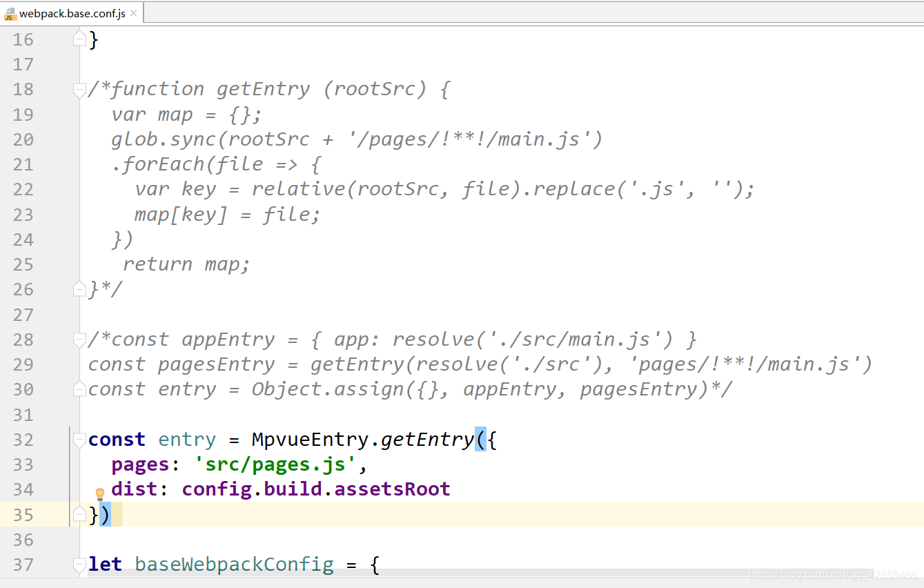Click 'assetsRoot' on line 34
Image resolution: width=924 pixels, height=588 pixels.
pyautogui.click(x=392, y=489)
